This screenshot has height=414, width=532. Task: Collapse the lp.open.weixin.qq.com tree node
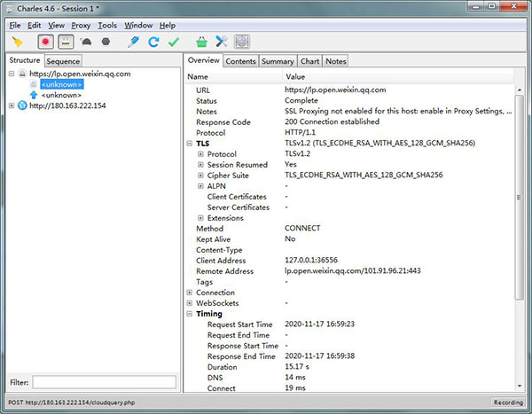click(x=12, y=74)
